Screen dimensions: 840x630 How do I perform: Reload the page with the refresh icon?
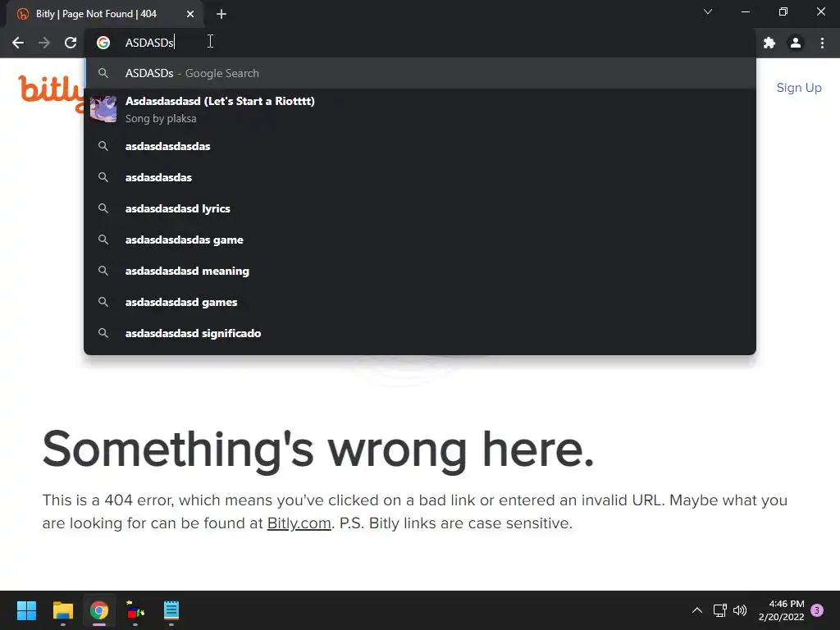tap(71, 43)
